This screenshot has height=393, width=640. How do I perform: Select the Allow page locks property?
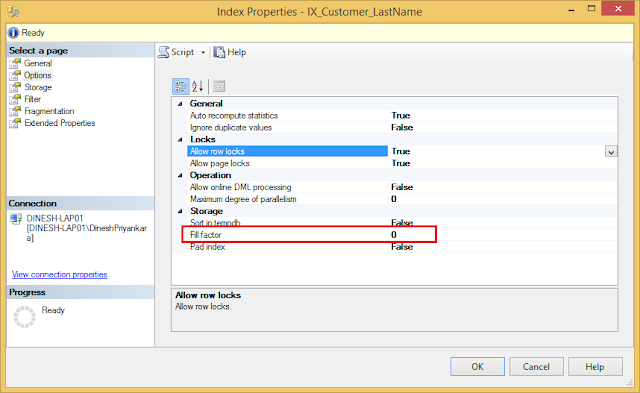tap(402, 163)
